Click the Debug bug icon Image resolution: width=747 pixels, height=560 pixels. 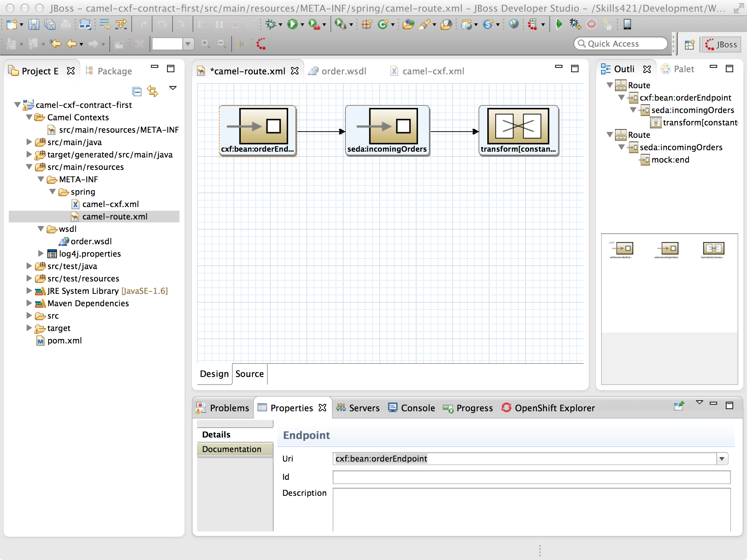pyautogui.click(x=271, y=24)
